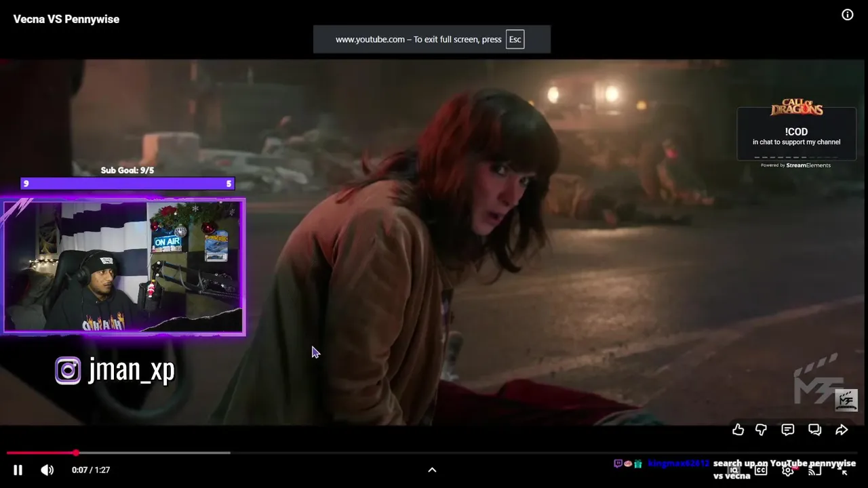Viewport: 868px width, 488px height.
Task: Mute the video volume speaker icon
Action: click(x=47, y=470)
